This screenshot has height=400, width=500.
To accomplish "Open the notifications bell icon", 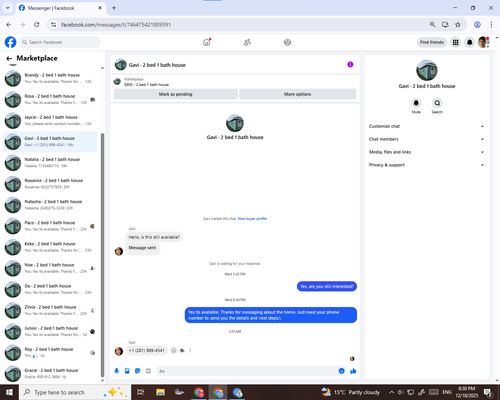I will pyautogui.click(x=469, y=42).
